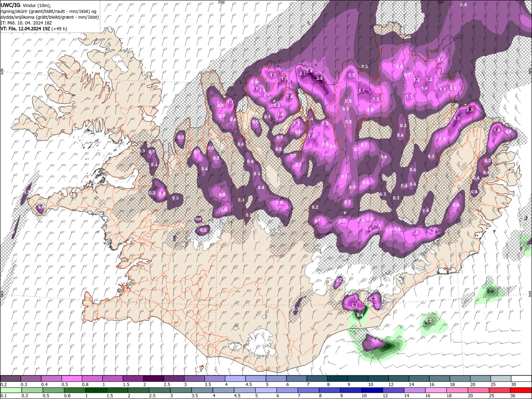Click snow legend swatch between 6 and 7
This screenshot has height=399, width=532.
[x=297, y=379]
